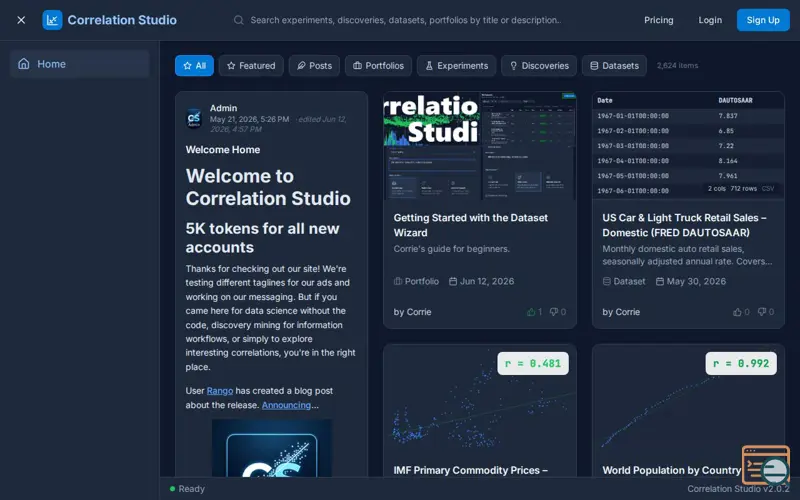Click the Admin avatar icon
This screenshot has height=500, width=800.
[194, 118]
